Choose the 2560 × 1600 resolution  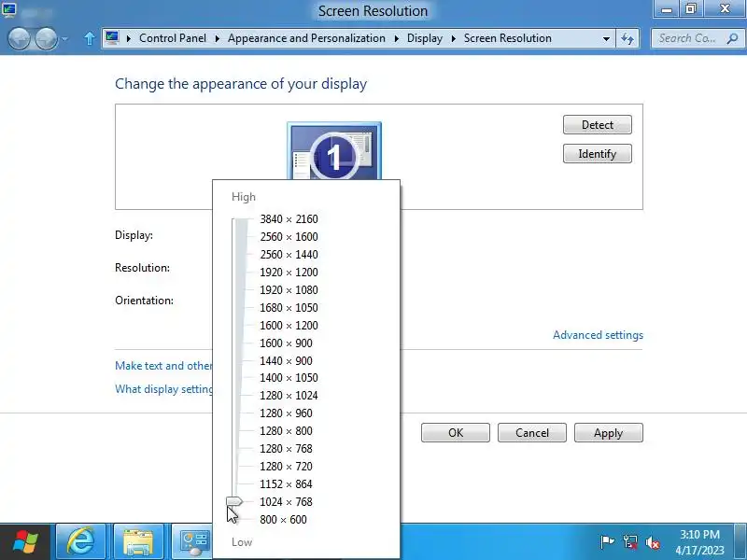[x=289, y=237]
